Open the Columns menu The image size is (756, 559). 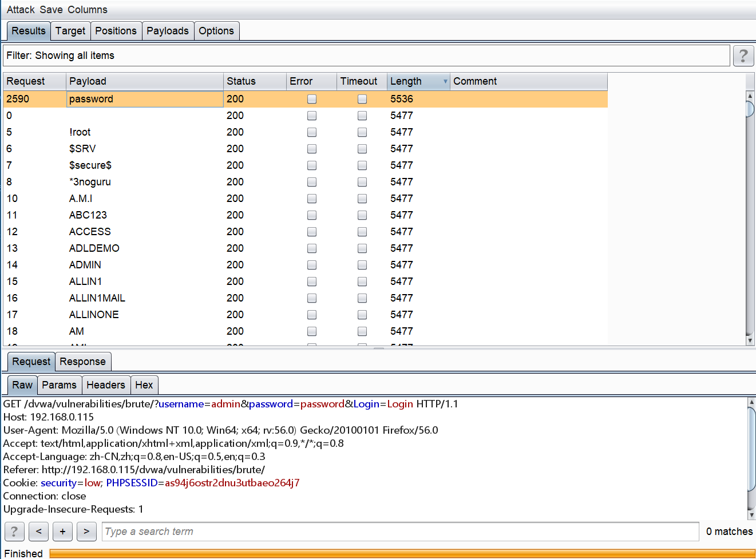88,10
